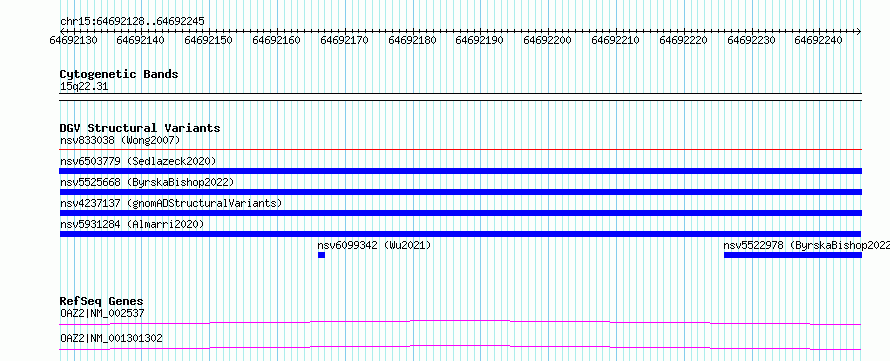Select gene label OAZ2|NM_002537
This screenshot has width=890, height=361.
pos(102,313)
